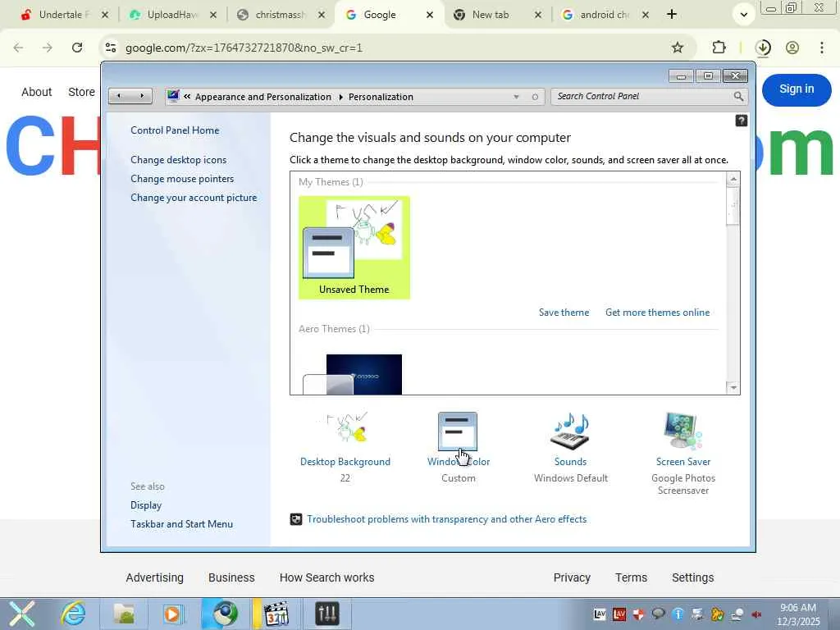Open the Store link on Google page
This screenshot has width=840, height=630.
click(x=81, y=92)
